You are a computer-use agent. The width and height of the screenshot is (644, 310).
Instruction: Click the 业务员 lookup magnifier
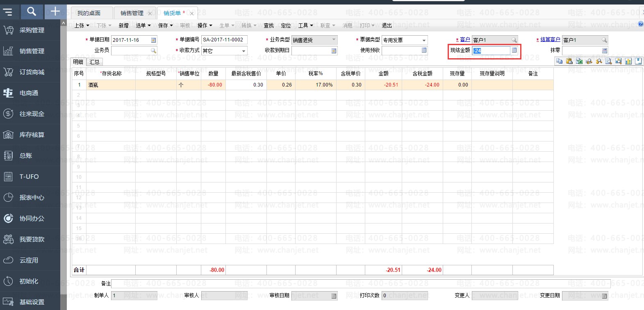(x=154, y=50)
